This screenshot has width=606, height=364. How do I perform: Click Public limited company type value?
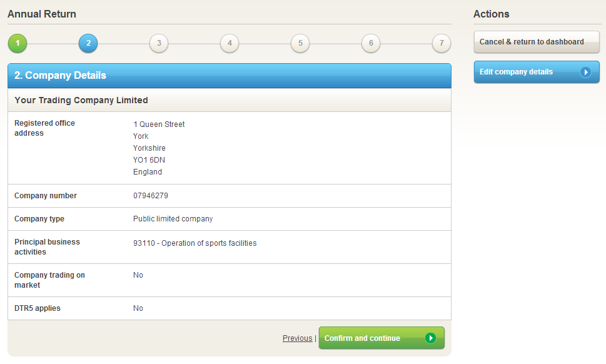[173, 219]
